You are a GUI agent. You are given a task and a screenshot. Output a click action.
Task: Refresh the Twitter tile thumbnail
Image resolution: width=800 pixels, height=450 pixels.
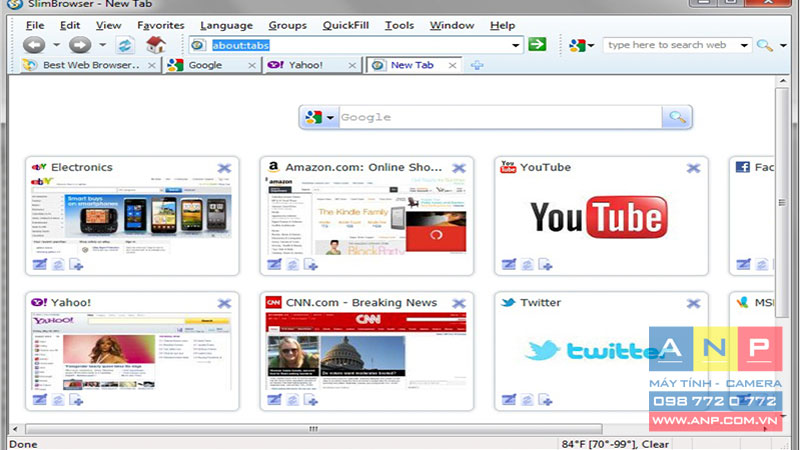527,399
